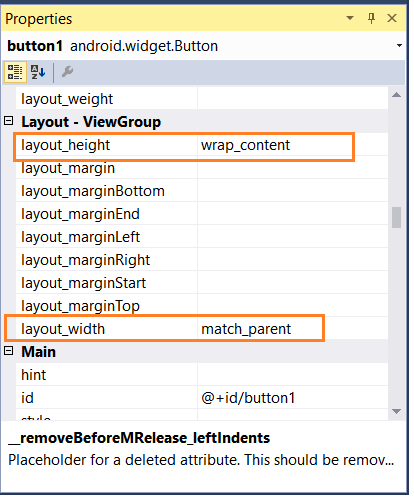This screenshot has width=414, height=498.
Task: Select the layout_height wrap_content value field
Action: (x=293, y=145)
